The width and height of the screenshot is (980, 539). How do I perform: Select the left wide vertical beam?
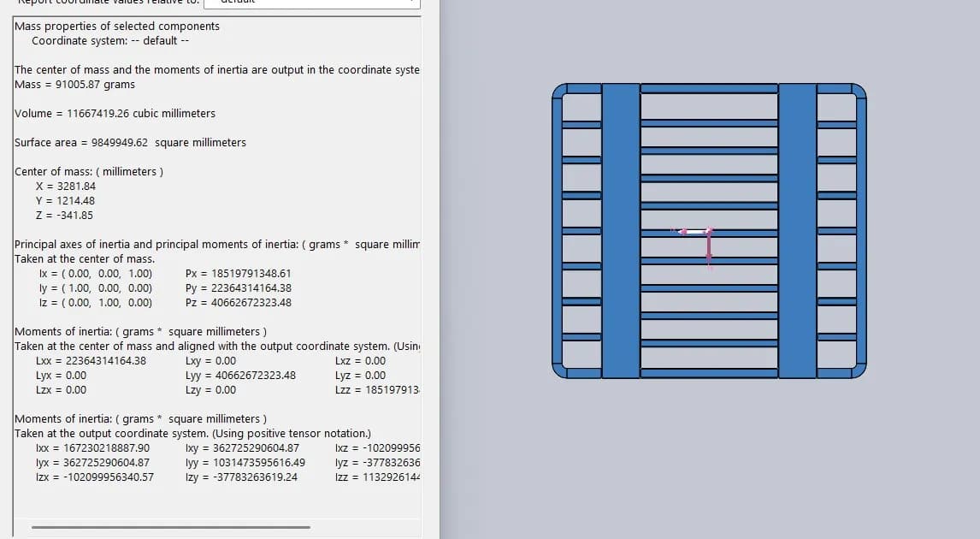click(621, 230)
